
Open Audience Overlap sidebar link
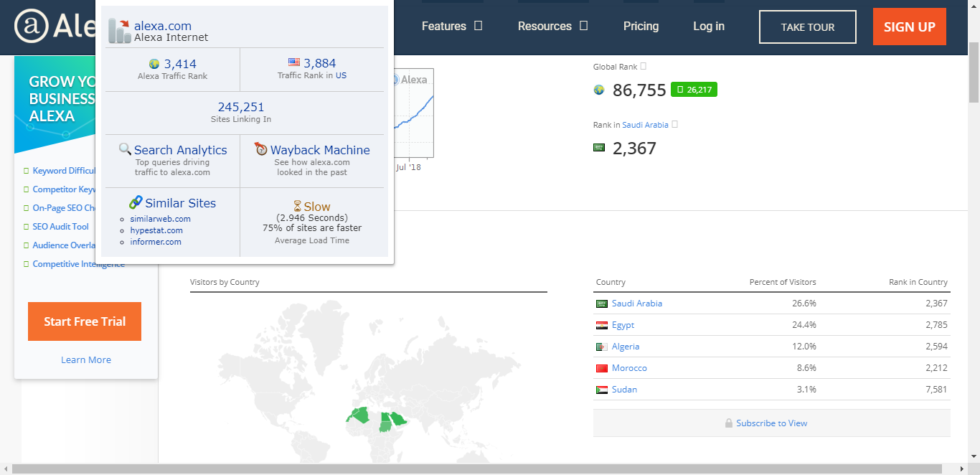(64, 245)
